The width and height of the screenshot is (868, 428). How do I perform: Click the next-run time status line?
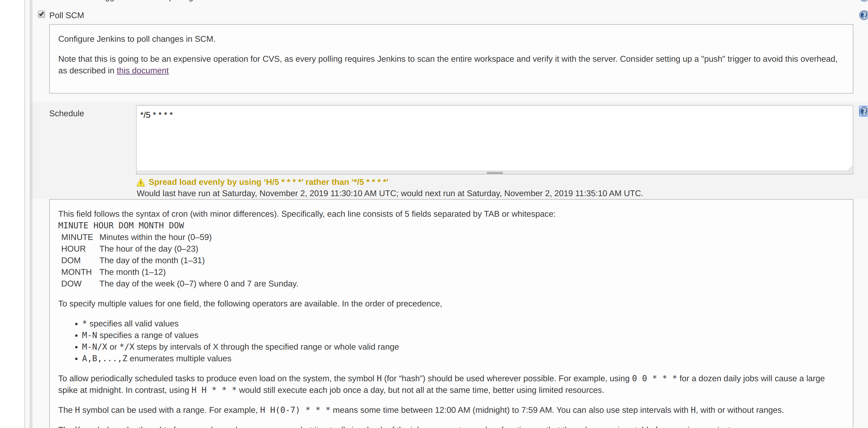point(390,193)
